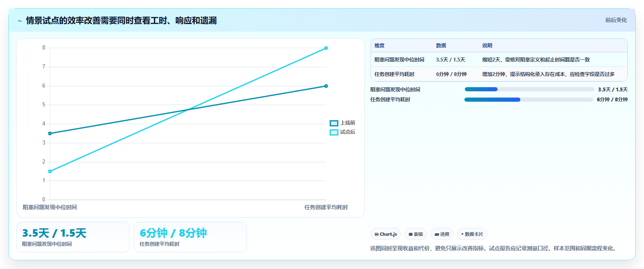Click the 维度 table column header
Screen dimensions: 644x269
[x=379, y=46]
